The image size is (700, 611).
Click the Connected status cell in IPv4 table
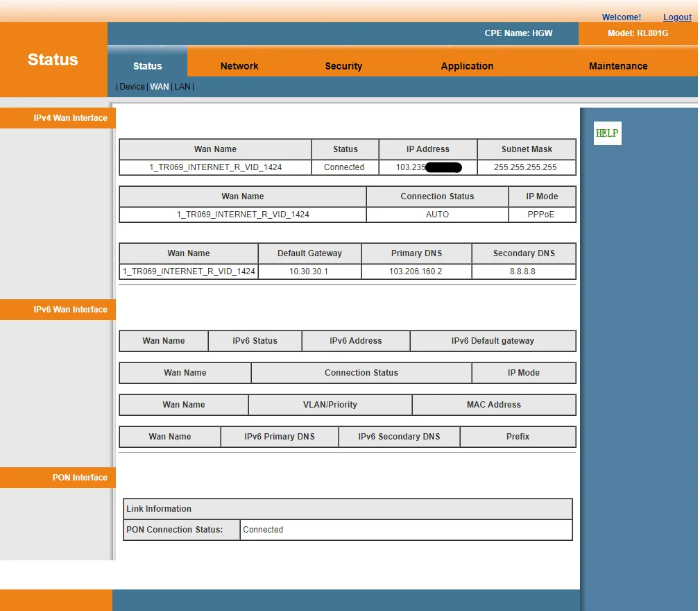tap(345, 167)
